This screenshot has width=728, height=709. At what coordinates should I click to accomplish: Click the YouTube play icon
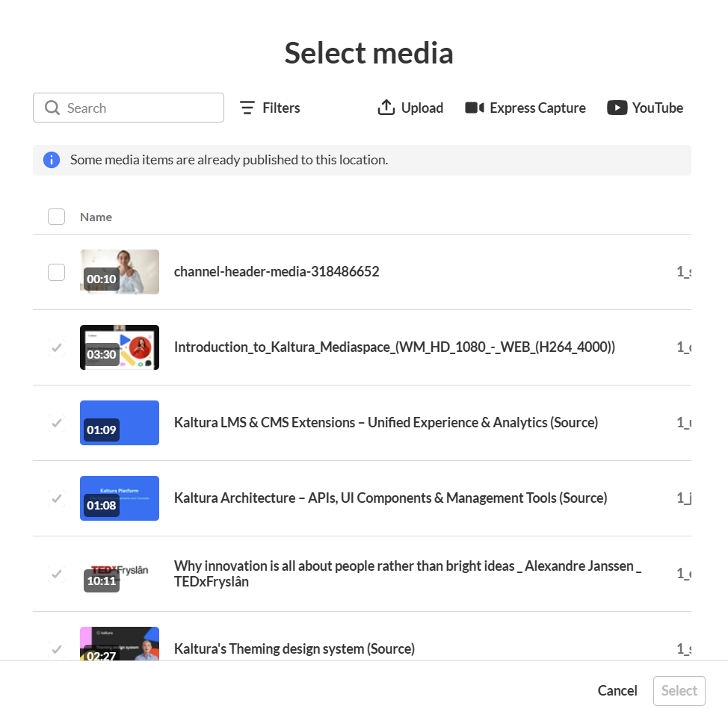click(617, 108)
